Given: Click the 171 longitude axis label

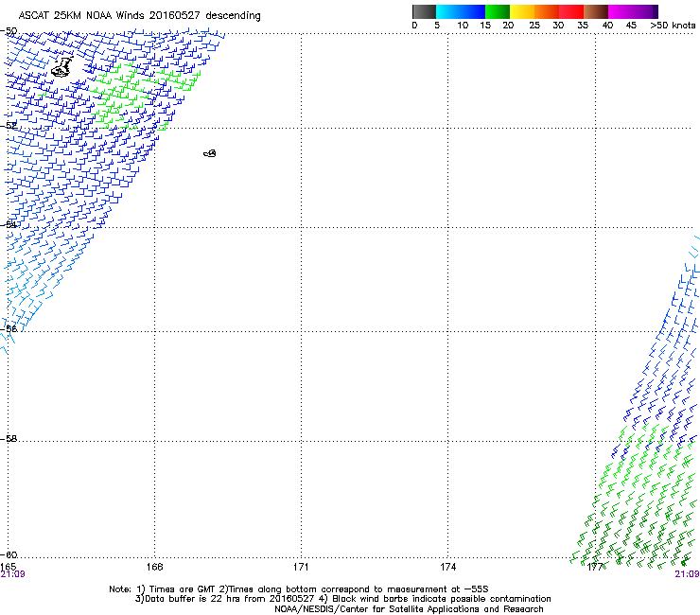Looking at the screenshot, I should pyautogui.click(x=301, y=567).
